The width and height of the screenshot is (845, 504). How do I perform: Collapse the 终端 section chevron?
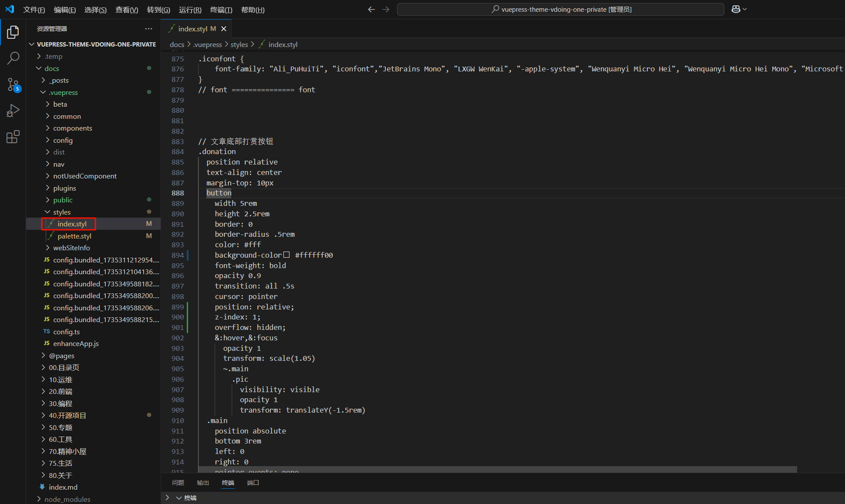(x=178, y=498)
